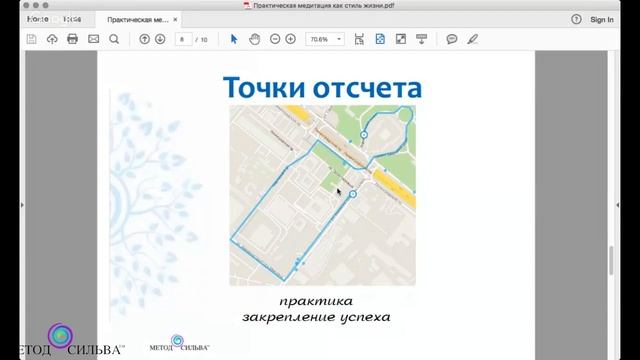Select the highlight pen icon
This screenshot has height=360, width=640.
(472, 39)
